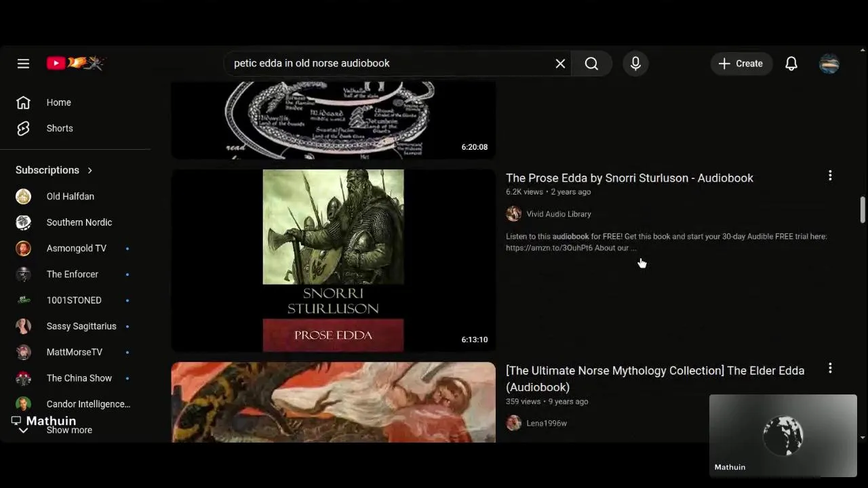This screenshot has width=868, height=488.
Task: Open Prose Edda video options menu
Action: coord(830,176)
